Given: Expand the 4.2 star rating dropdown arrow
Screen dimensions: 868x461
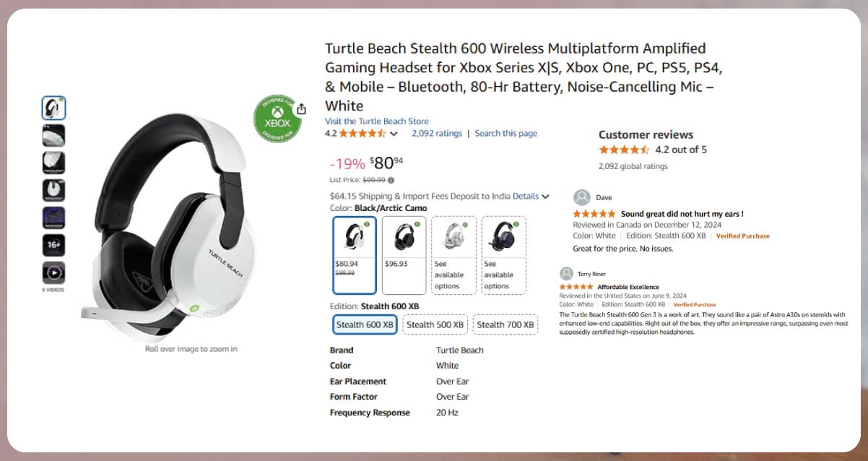Looking at the screenshot, I should click(394, 134).
